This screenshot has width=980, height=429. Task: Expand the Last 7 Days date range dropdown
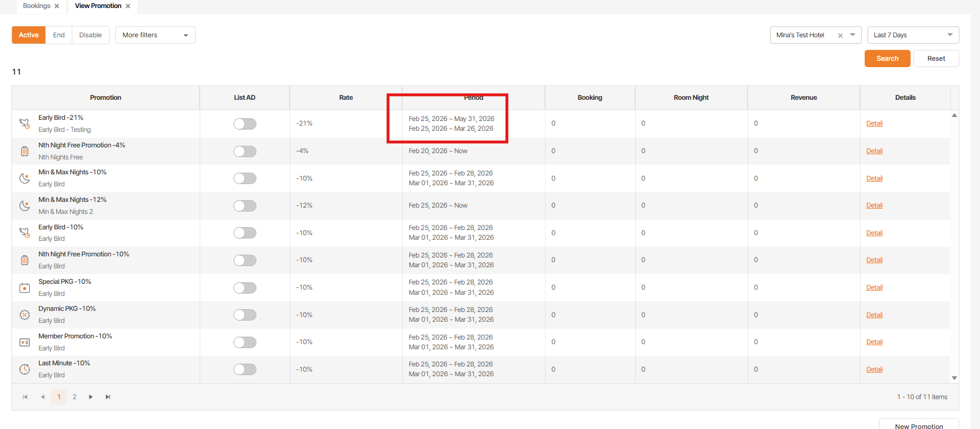(x=912, y=35)
